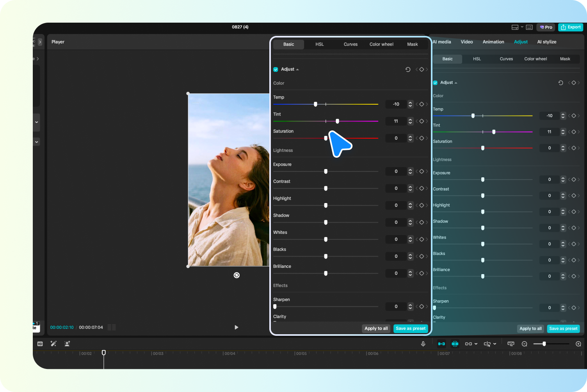This screenshot has width=587, height=392.
Task: Collapse Adjust section arrow in the smaller background panel
Action: [x=456, y=83]
